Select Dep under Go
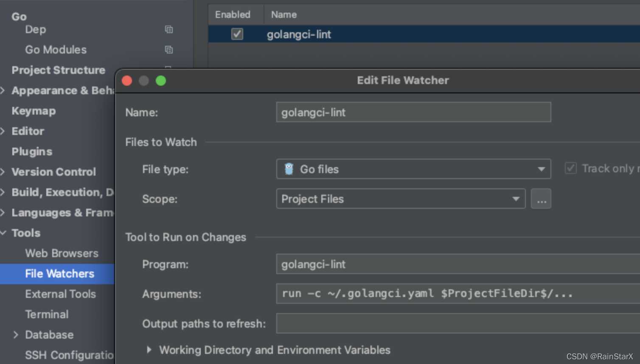 (35, 29)
